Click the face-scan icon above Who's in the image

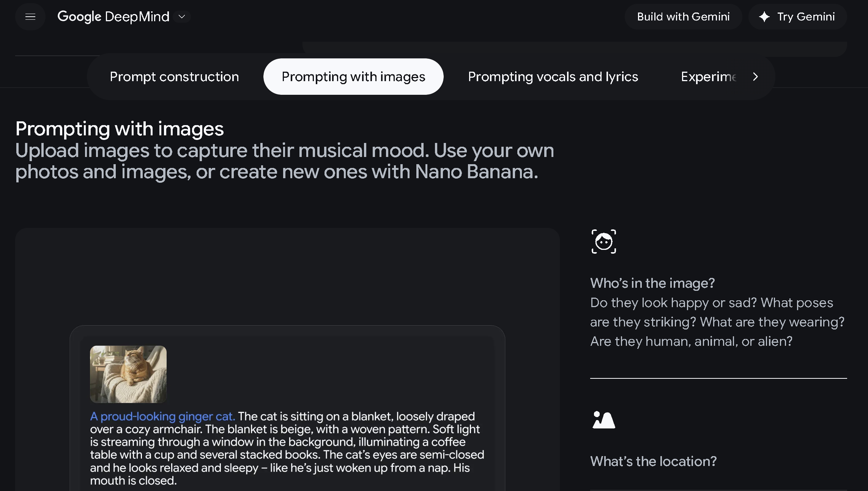tap(603, 242)
